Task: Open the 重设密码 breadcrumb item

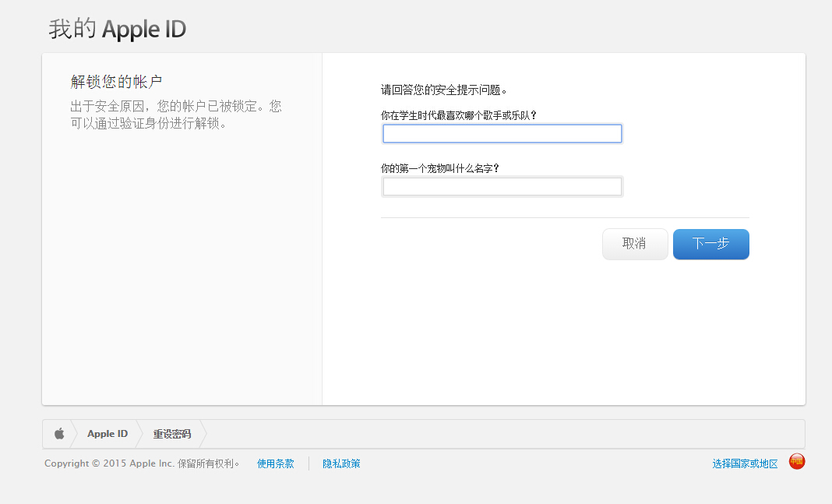Action: point(172,433)
